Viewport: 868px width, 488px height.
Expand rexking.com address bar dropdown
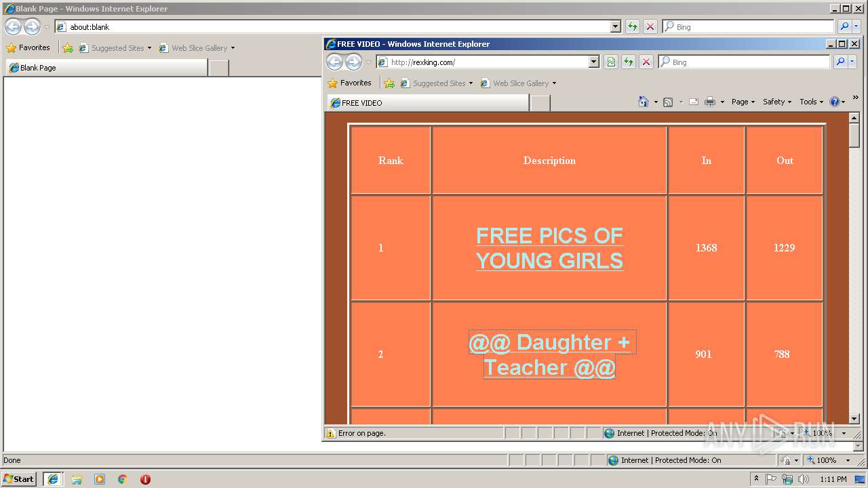[594, 62]
